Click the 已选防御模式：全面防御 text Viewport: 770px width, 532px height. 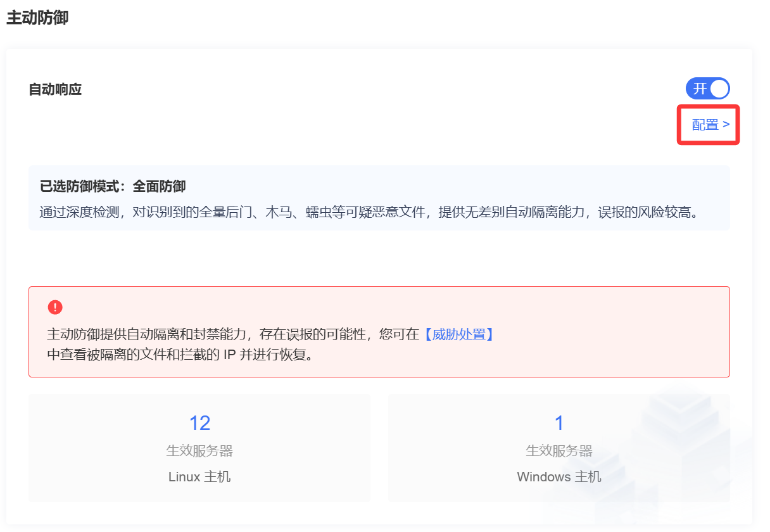click(x=113, y=187)
